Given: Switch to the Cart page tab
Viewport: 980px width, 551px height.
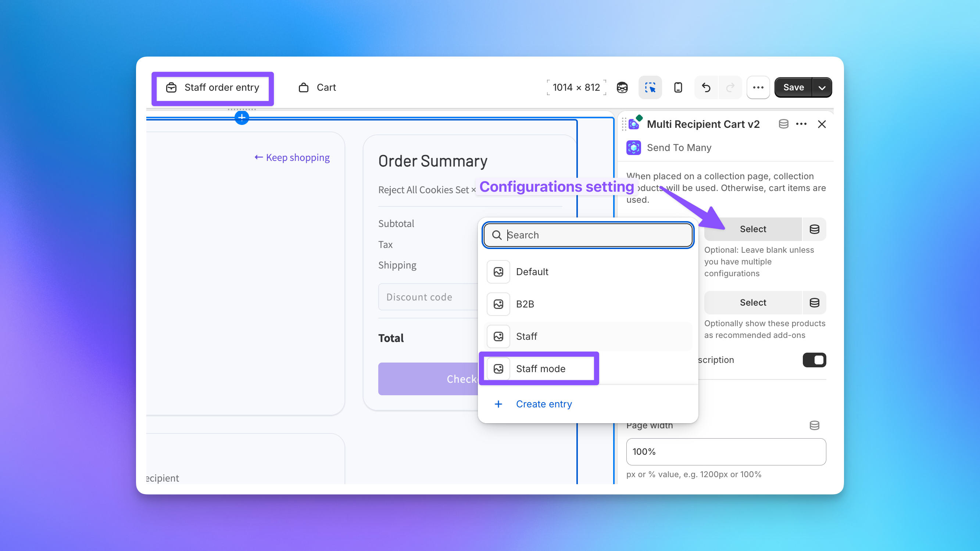Looking at the screenshot, I should tap(317, 87).
